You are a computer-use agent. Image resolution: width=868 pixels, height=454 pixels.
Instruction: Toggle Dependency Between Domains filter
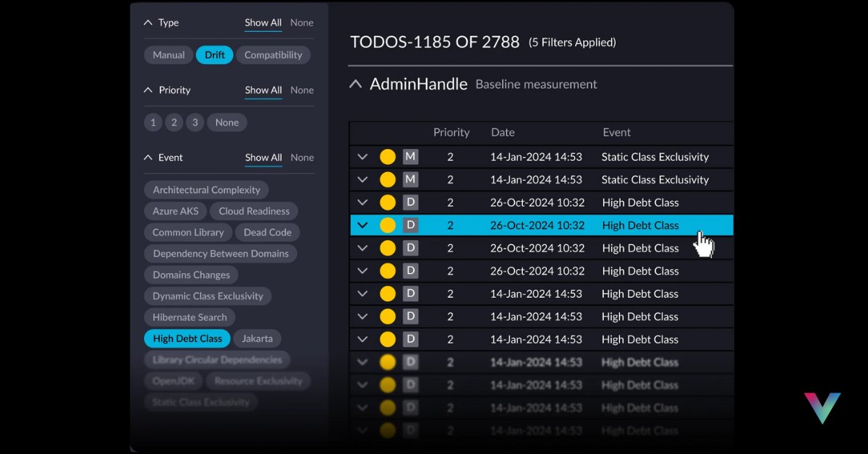[221, 254]
